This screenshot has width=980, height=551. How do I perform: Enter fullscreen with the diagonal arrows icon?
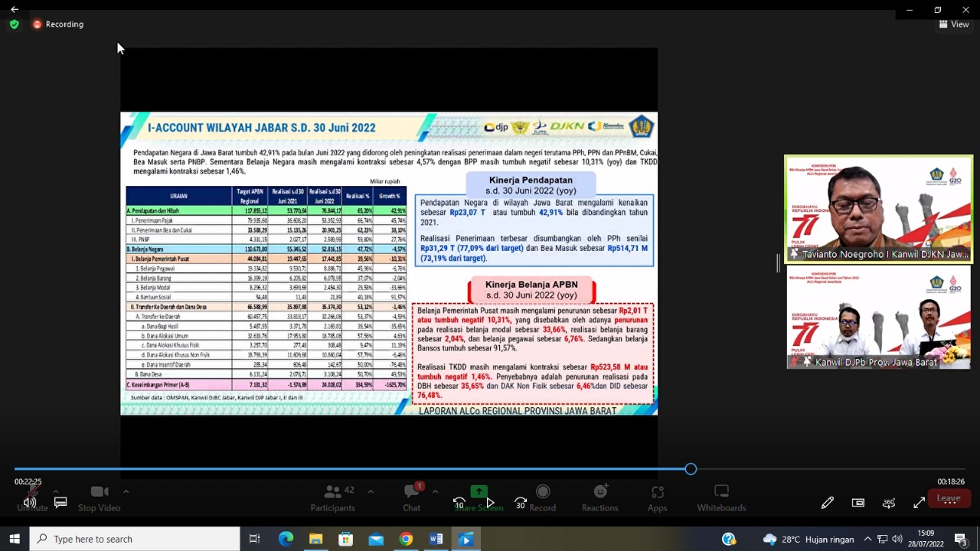point(920,503)
